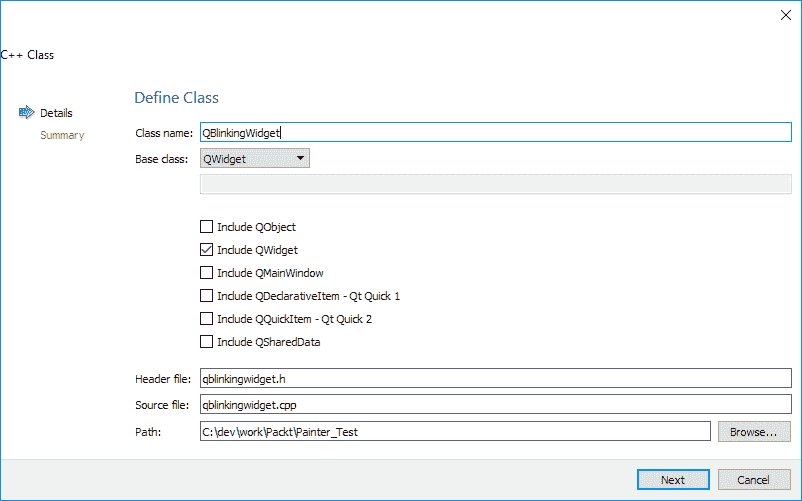Close the C++ Class wizard dialog
Screen dimensions: 802x501
tap(785, 14)
